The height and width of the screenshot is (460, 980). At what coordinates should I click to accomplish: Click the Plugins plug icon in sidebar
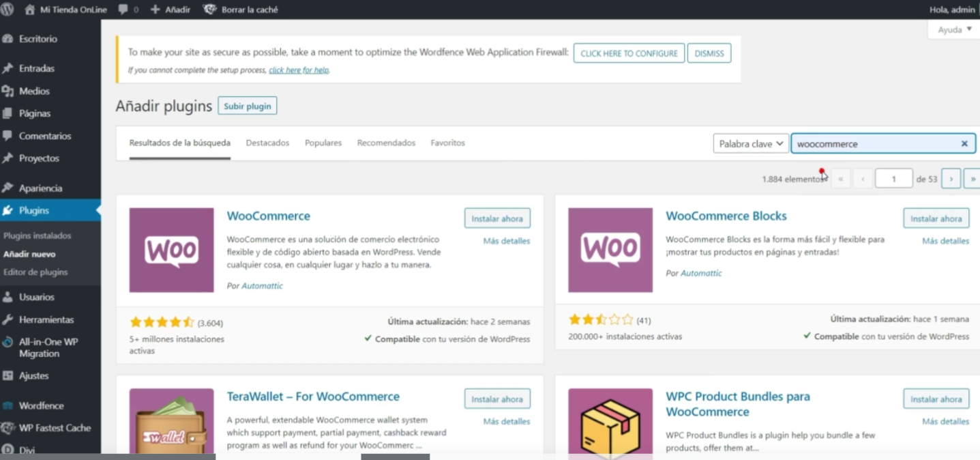click(x=8, y=210)
